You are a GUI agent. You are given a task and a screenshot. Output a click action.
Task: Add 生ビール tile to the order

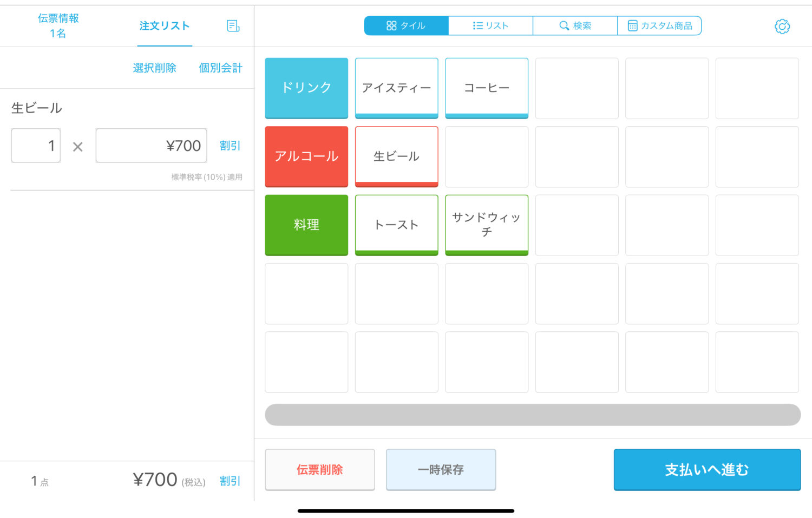pos(396,156)
